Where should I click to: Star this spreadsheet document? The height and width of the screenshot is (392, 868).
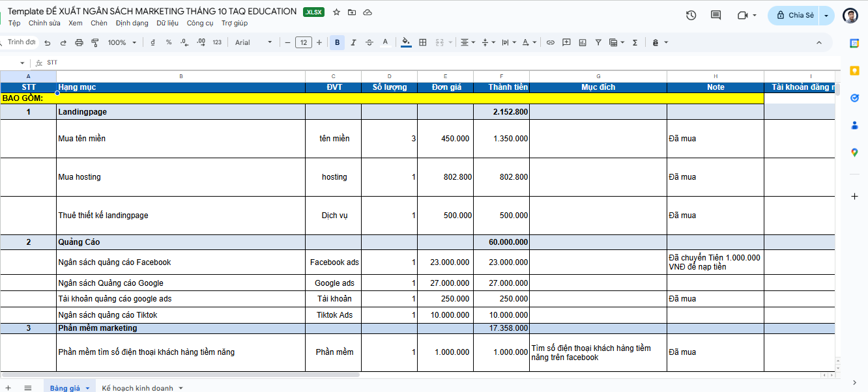[x=336, y=12]
